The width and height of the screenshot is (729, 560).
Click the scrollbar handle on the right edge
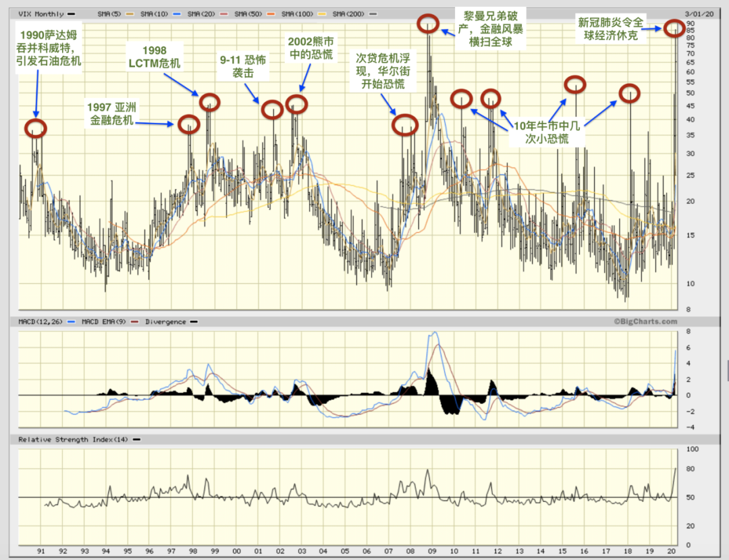tap(727, 370)
